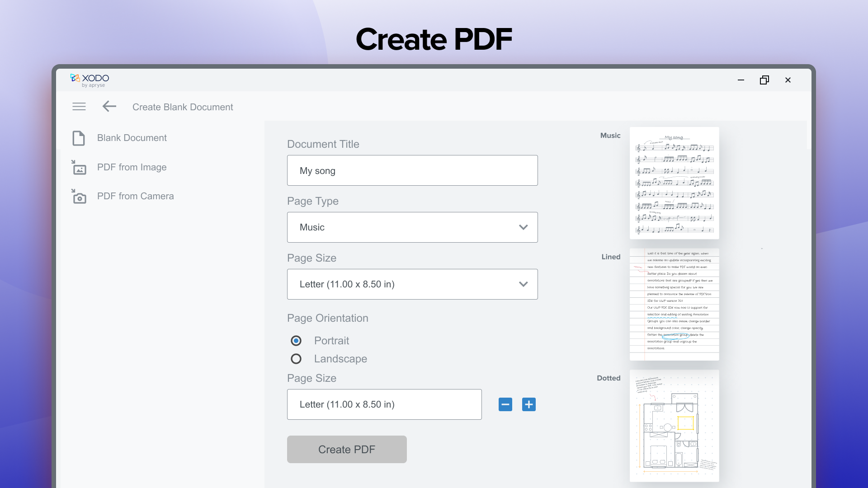868x488 pixels.
Task: Open the Page Type chevron arrow
Action: tap(523, 227)
